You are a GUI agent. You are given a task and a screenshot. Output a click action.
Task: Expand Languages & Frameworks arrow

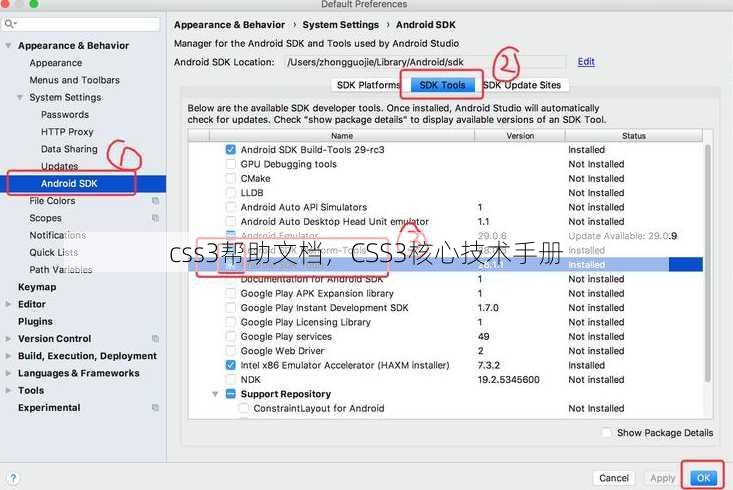click(8, 373)
